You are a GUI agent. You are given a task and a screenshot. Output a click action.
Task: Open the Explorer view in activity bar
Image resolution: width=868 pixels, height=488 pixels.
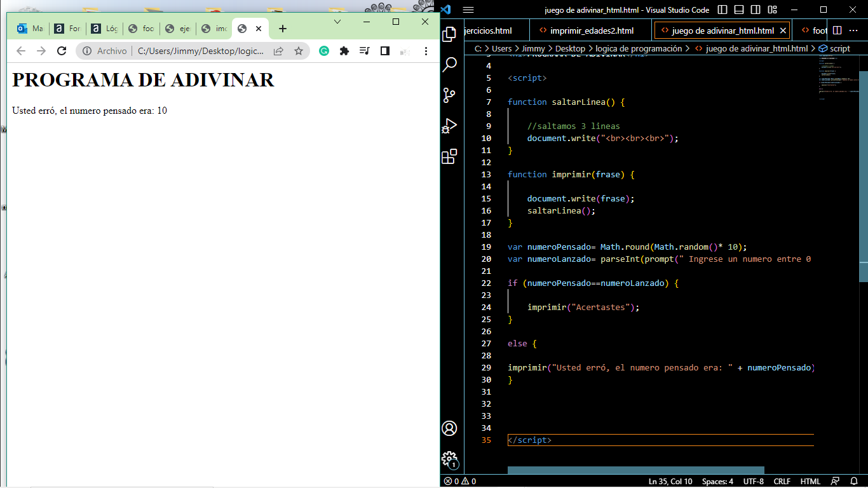(449, 34)
